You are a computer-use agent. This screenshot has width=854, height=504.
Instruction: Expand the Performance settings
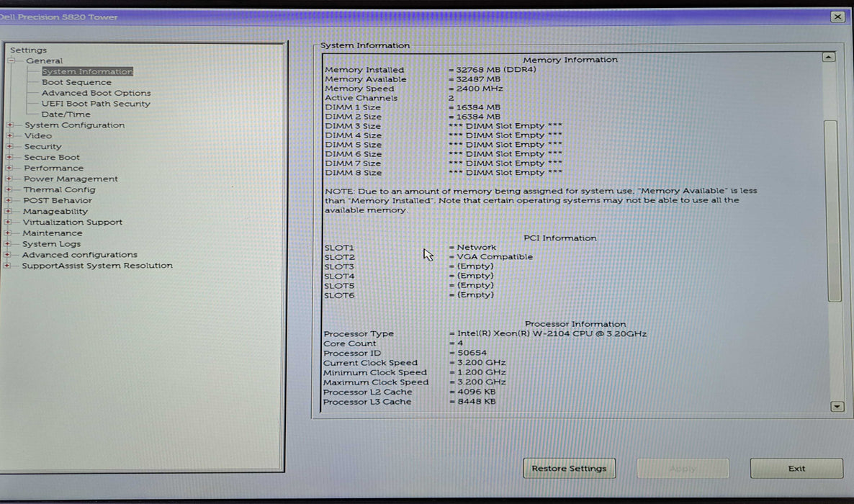(x=10, y=168)
